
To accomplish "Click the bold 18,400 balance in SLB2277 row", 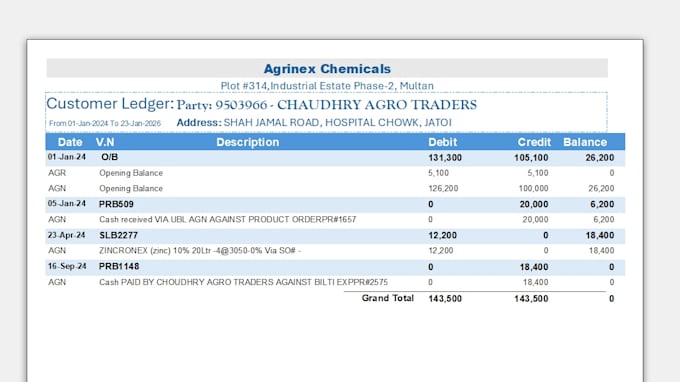I will click(600, 235).
